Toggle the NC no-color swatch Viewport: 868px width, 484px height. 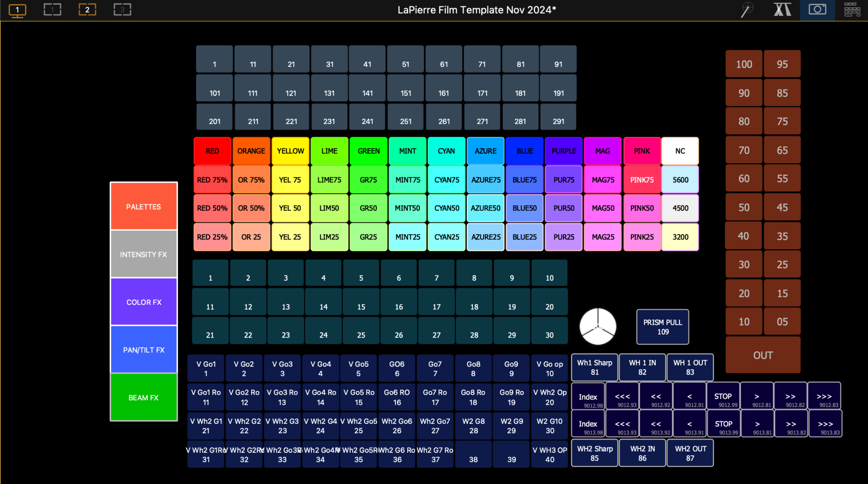point(680,151)
